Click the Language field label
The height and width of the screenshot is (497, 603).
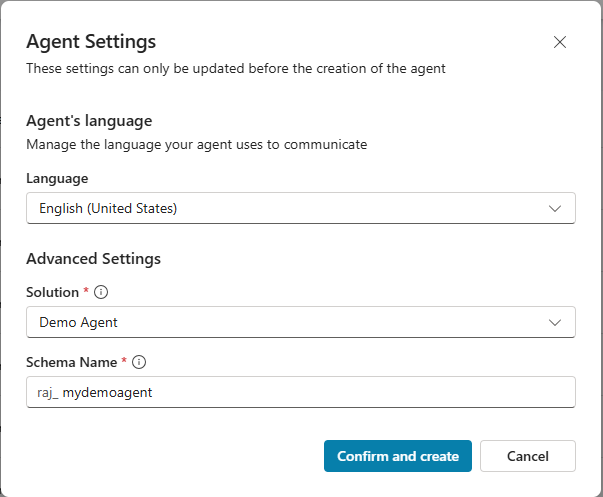[x=57, y=178]
